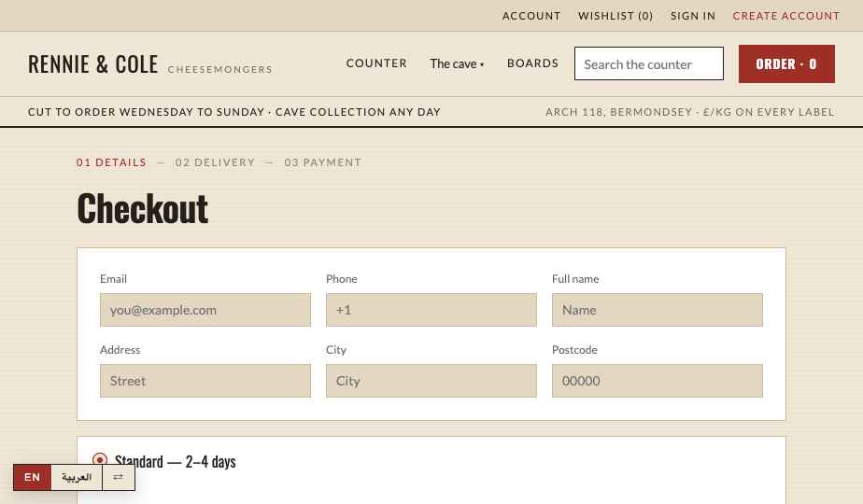Click the direction swap arrows icon
863x504 pixels.
coord(119,477)
